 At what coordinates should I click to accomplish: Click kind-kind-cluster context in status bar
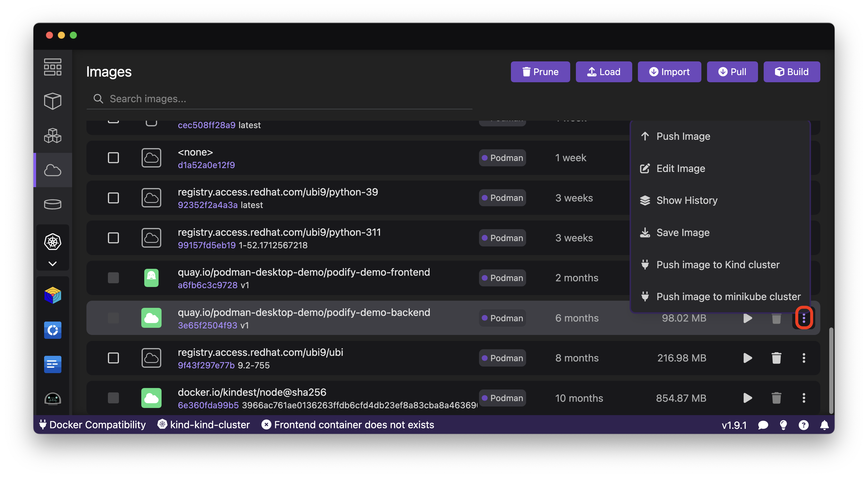(x=203, y=424)
